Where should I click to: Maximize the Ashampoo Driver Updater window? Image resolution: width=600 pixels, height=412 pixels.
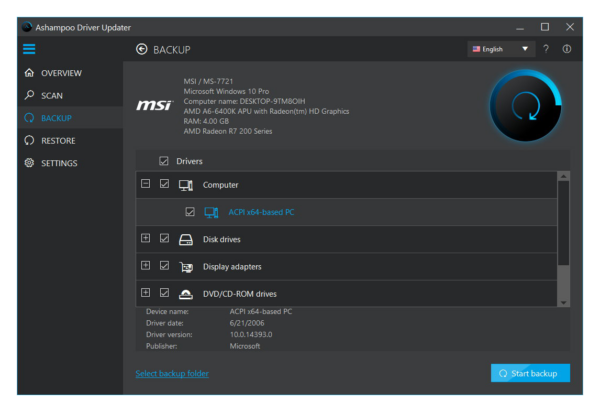[545, 27]
